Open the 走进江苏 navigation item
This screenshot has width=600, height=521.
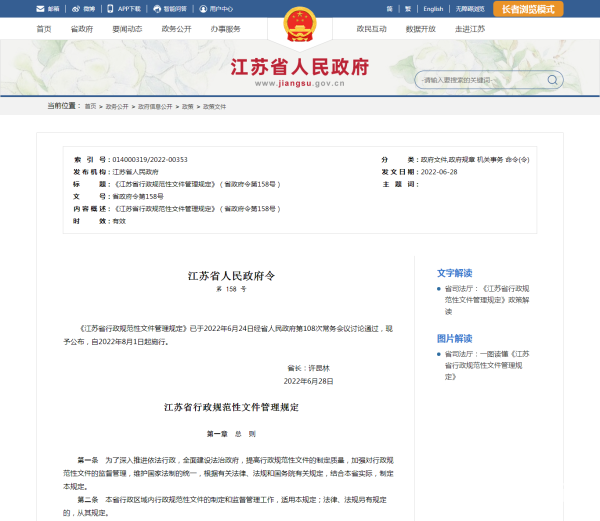click(470, 29)
